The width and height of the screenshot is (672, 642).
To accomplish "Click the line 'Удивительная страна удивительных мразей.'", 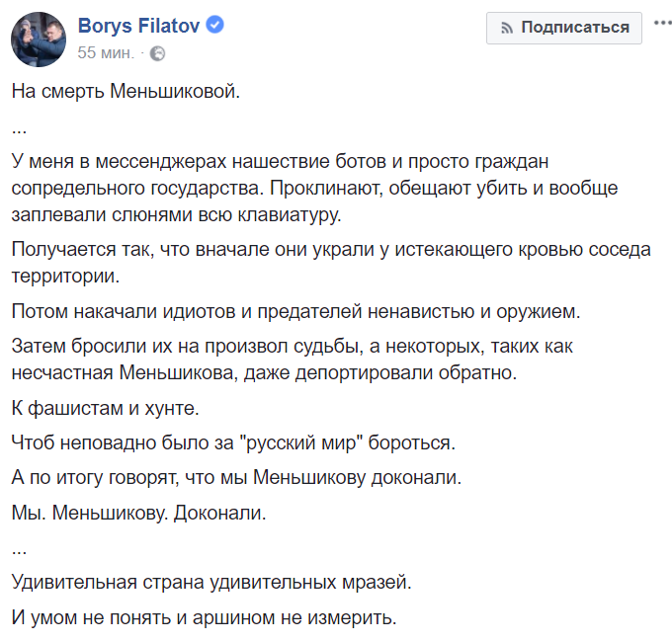I will tap(211, 583).
